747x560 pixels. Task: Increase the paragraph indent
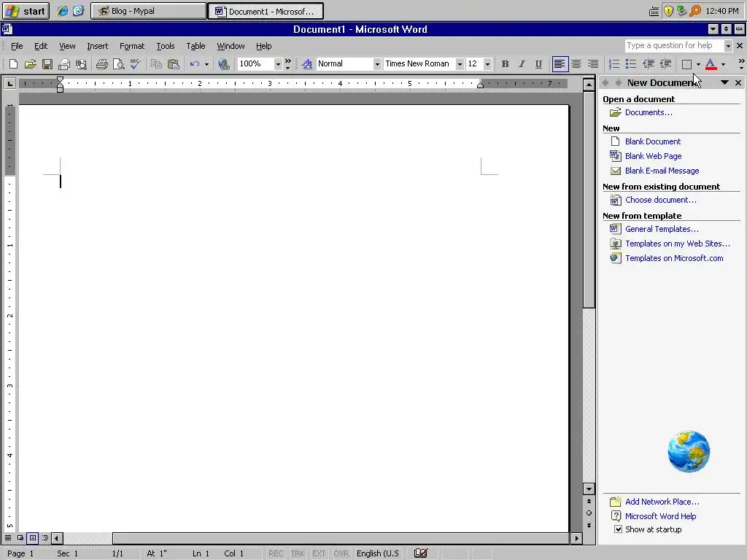coord(665,64)
